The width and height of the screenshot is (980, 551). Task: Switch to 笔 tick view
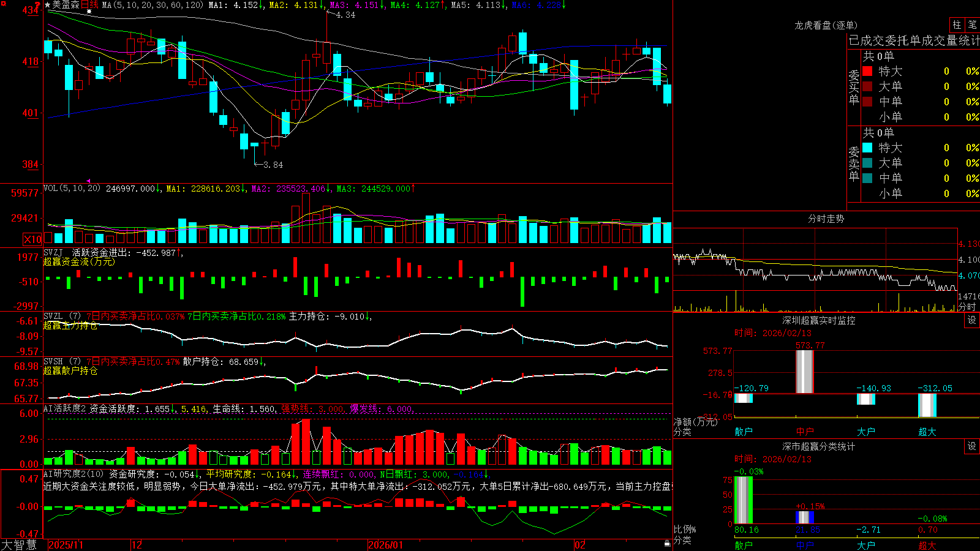pos(973,24)
